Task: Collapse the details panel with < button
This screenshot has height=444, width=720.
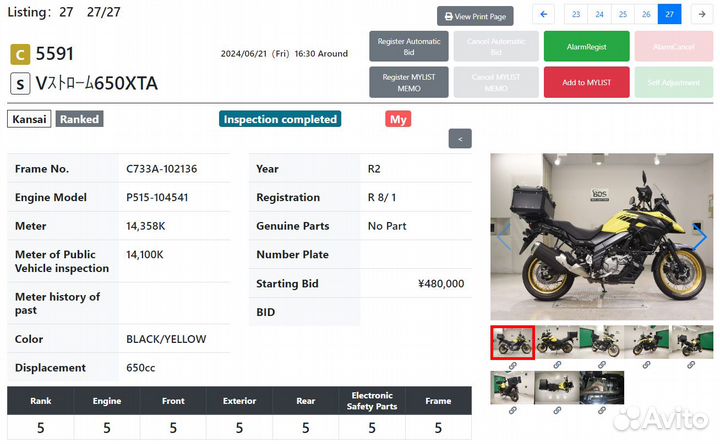Action: pyautogui.click(x=460, y=139)
